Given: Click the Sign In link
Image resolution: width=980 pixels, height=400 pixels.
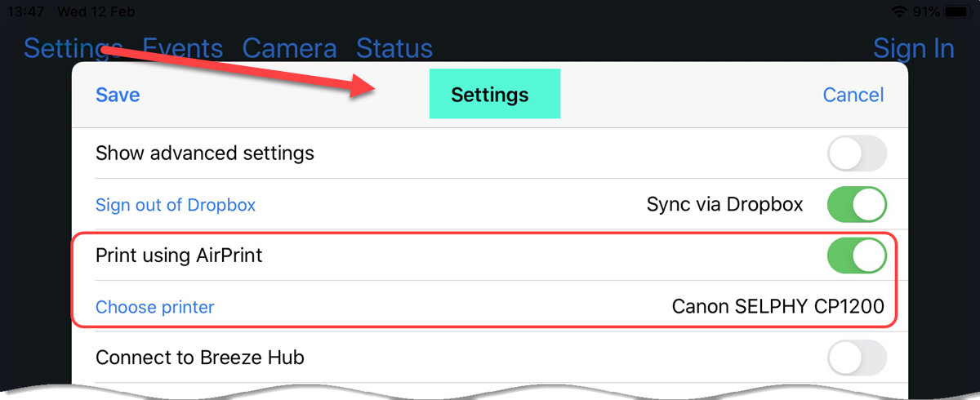Looking at the screenshot, I should click(x=914, y=48).
